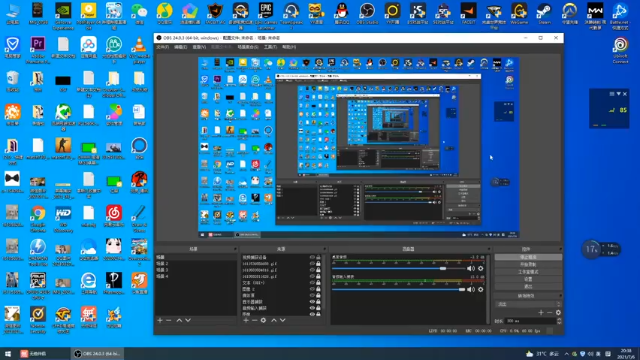
Task: Open OBS Settings from Controls panel
Action: pos(528,279)
